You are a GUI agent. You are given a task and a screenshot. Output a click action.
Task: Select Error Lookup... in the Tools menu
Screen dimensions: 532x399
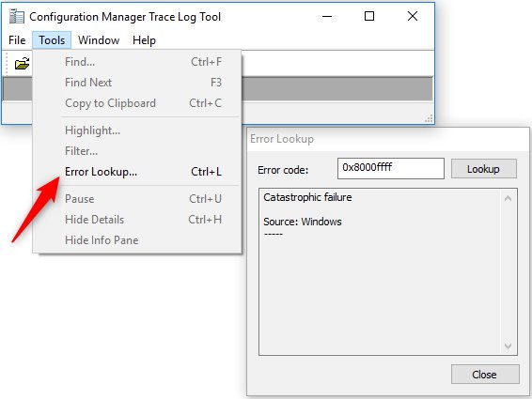point(137,172)
